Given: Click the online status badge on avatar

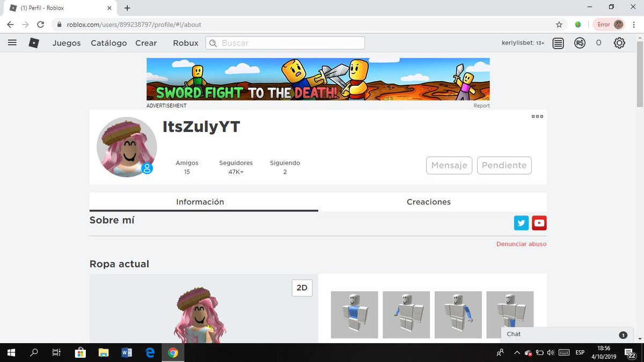Looking at the screenshot, I should [x=147, y=168].
